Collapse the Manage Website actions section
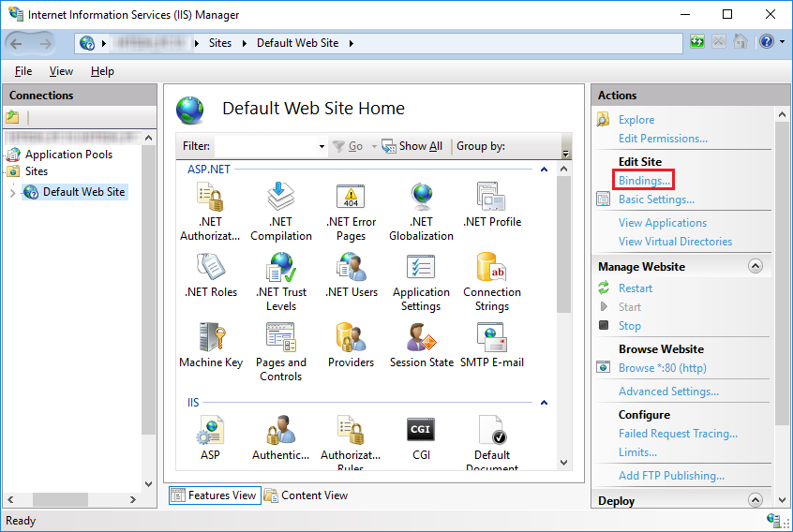Viewport: 793px width, 532px height. (756, 266)
